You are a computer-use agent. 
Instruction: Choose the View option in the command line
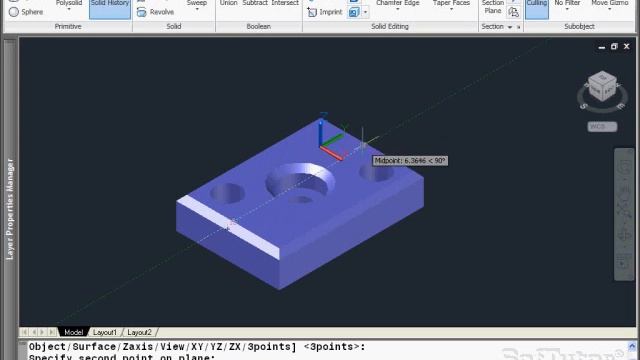coord(172,347)
